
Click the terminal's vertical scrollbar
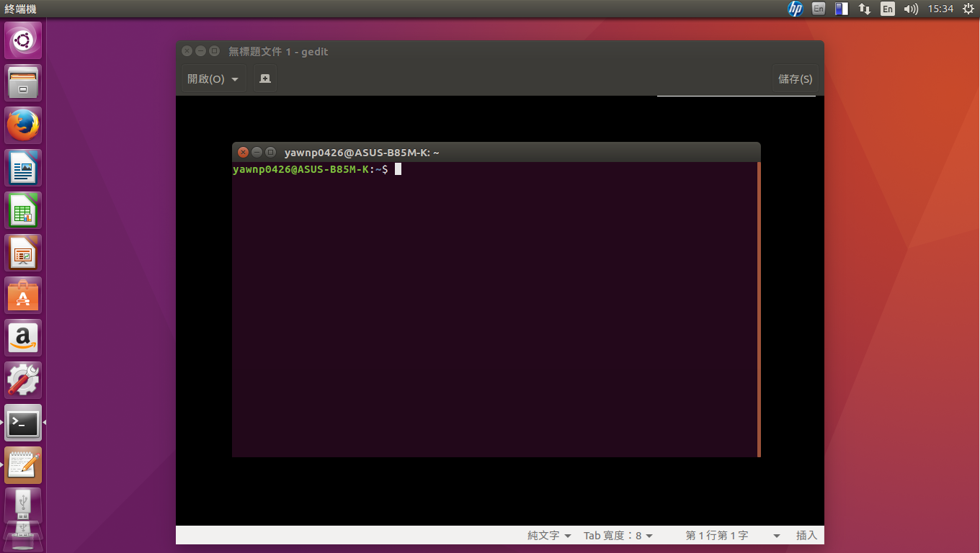[759, 309]
